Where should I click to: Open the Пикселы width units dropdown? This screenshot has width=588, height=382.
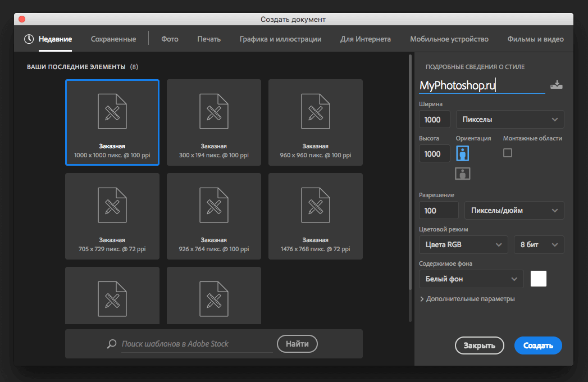tap(510, 120)
